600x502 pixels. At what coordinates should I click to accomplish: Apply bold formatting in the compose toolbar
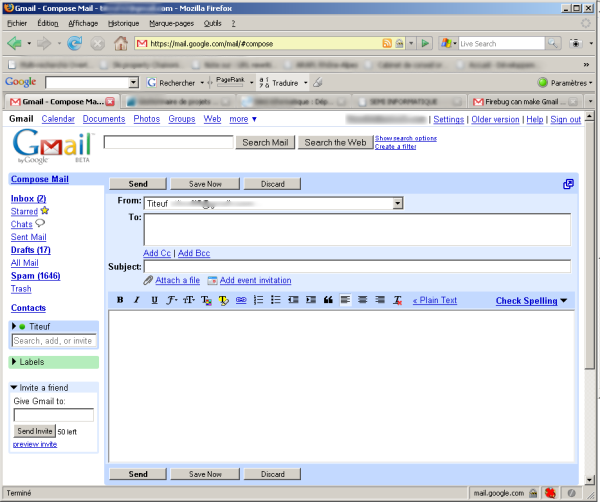coord(120,300)
